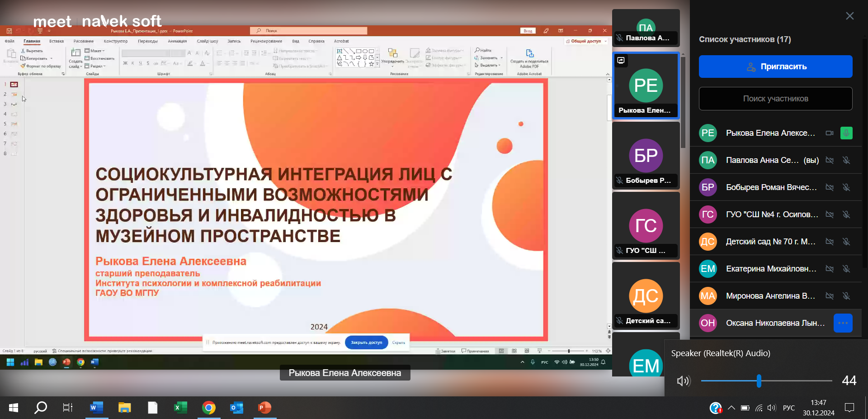Screen dimensions: 868x419
Task: Open the Вставка tab in PowerPoint ribbon
Action: (57, 41)
